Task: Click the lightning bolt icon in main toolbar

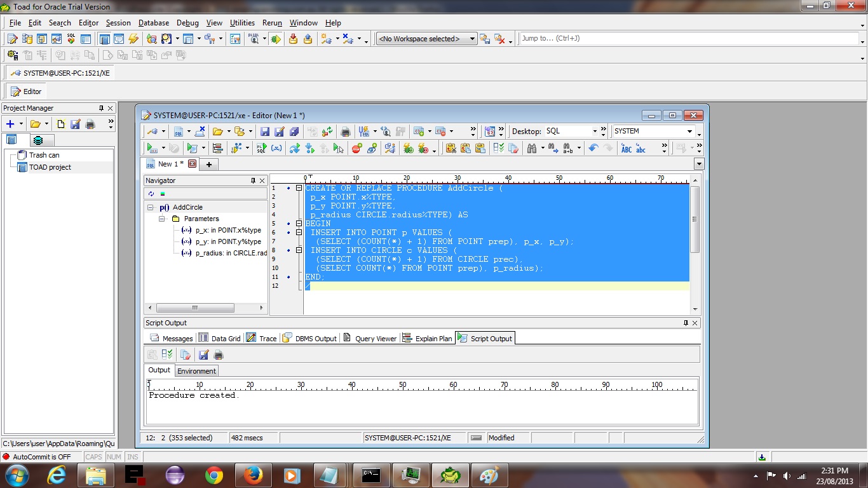Action: coord(133,39)
